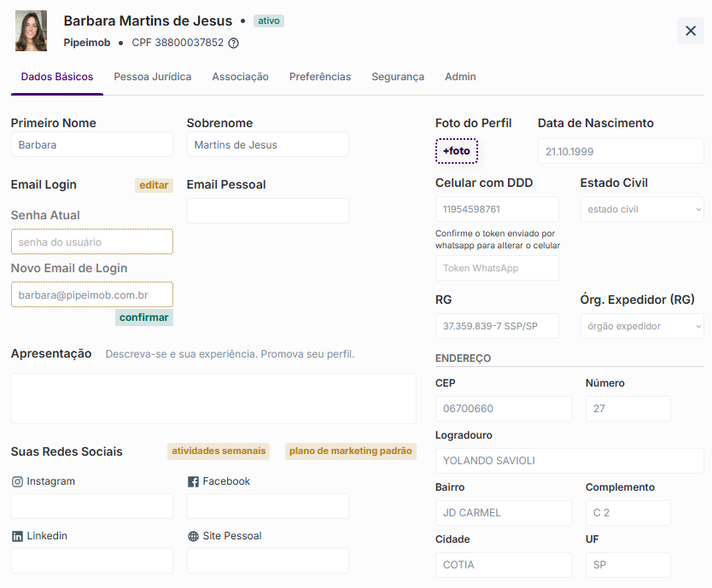The width and height of the screenshot is (712, 588).
Task: Switch to the Pessoa Jurídica tab
Action: coord(153,77)
